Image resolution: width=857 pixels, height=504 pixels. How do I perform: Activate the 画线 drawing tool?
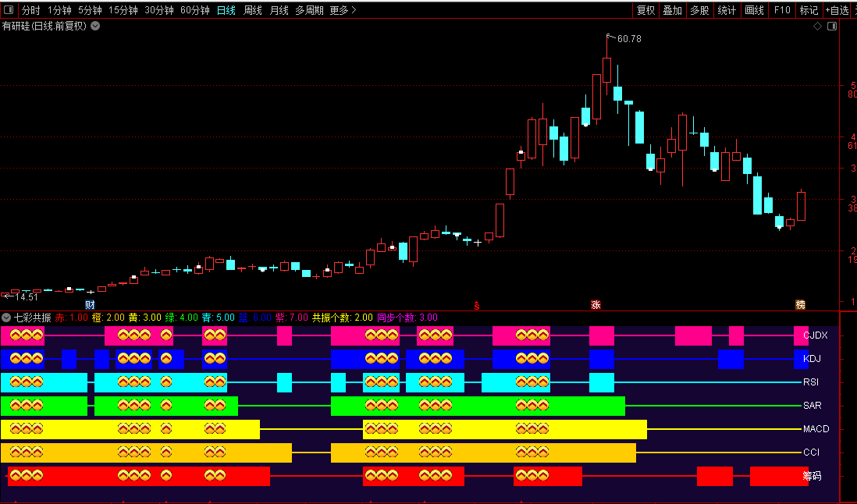point(754,10)
